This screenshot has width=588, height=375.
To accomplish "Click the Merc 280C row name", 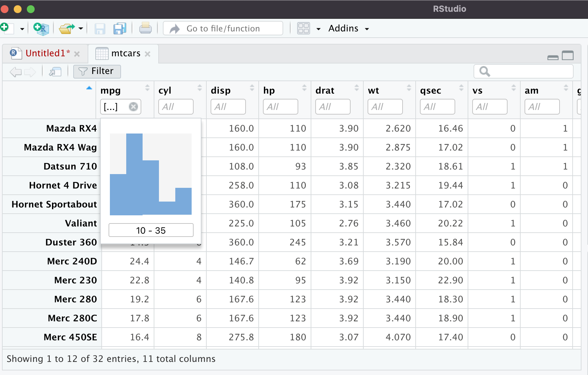I will [73, 318].
